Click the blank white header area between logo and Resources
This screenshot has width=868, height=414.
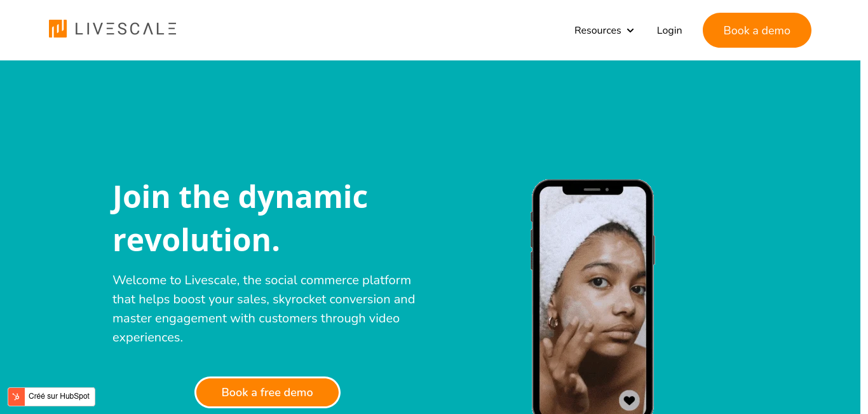(375, 30)
